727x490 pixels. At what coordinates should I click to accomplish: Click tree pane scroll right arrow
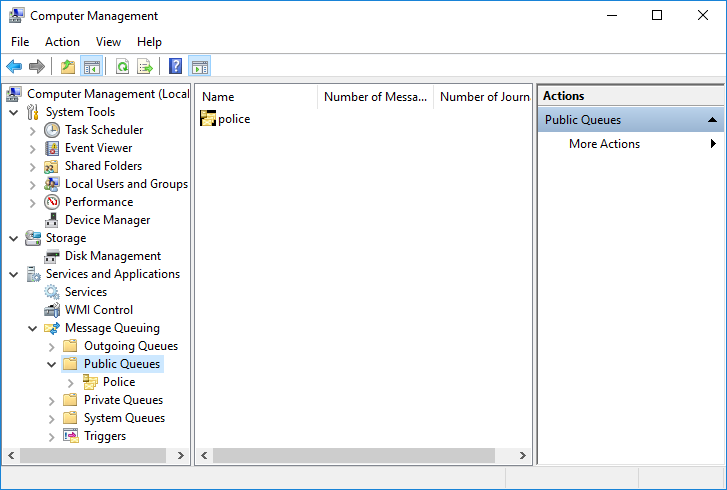pyautogui.click(x=181, y=456)
